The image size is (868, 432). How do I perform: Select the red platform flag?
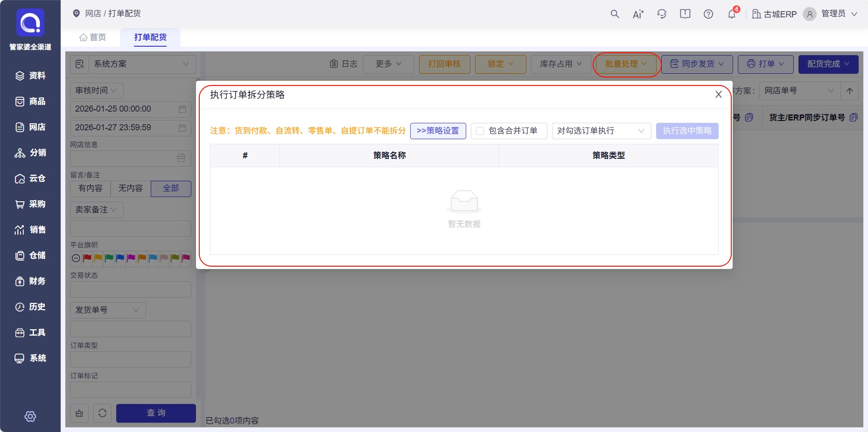click(87, 258)
